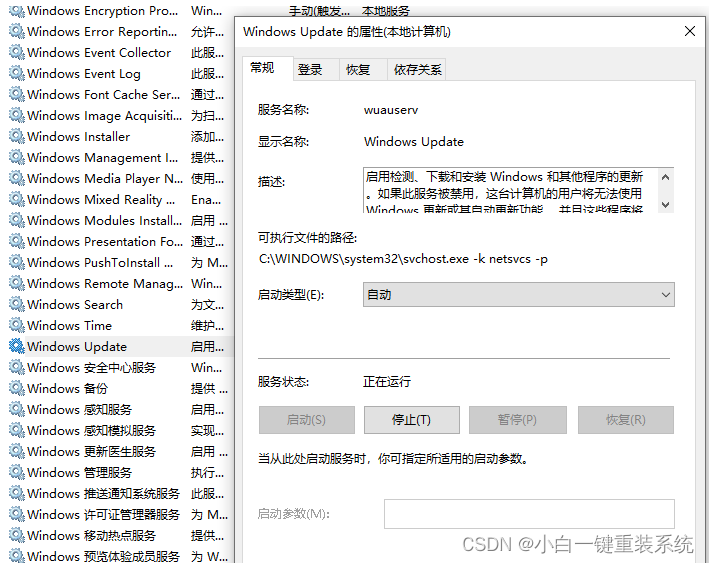Click gear icon beside Windows Presentation Foundation
709x563 pixels.
[17, 241]
